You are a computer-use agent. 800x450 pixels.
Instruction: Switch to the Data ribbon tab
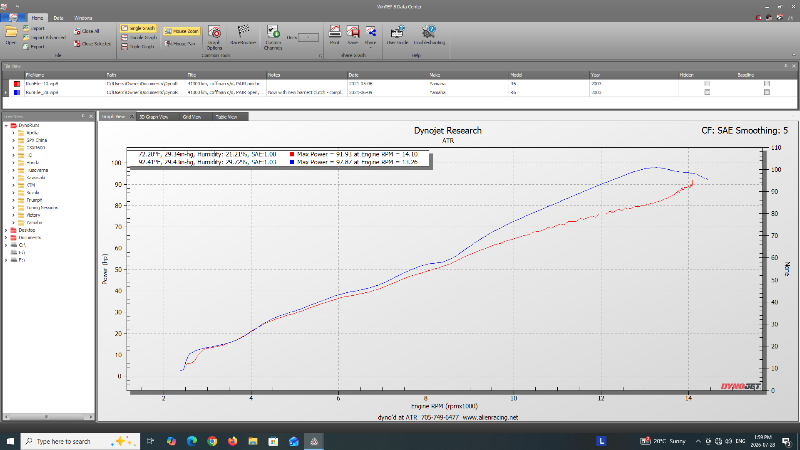58,18
